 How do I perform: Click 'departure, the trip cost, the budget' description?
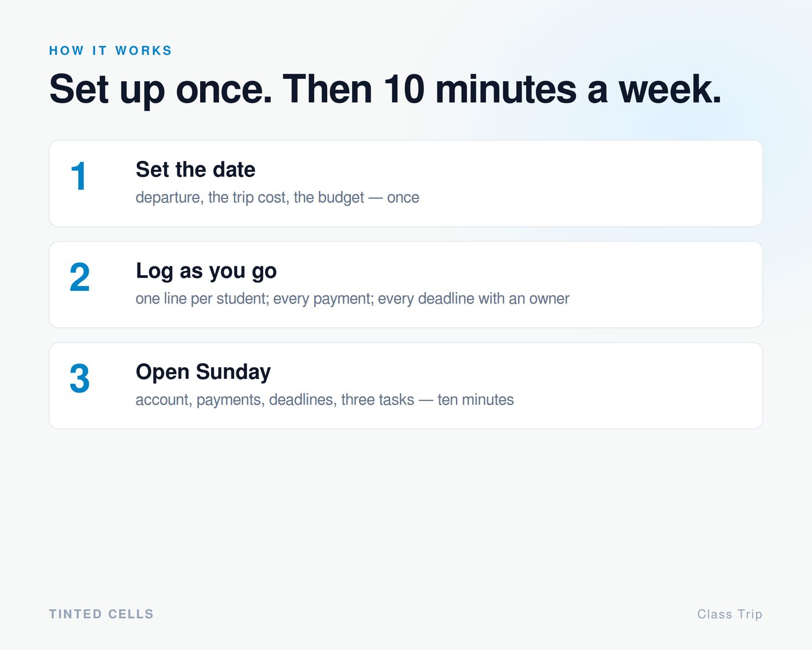250,197
